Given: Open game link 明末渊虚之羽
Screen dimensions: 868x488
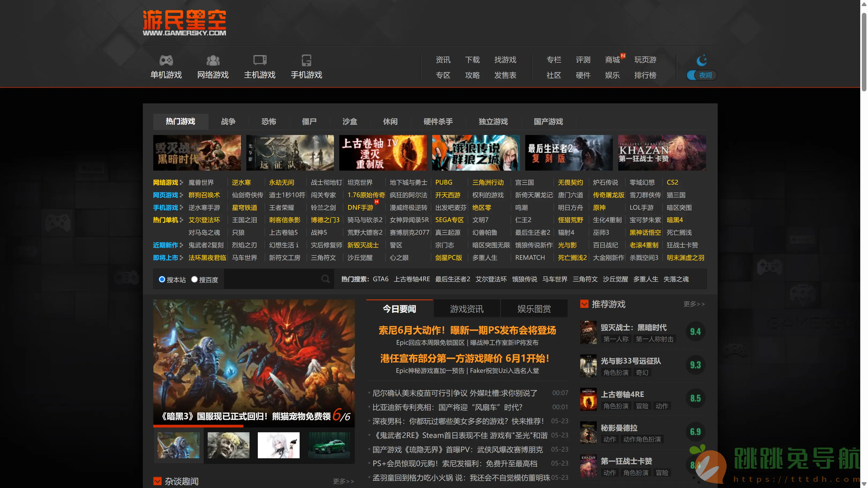Looking at the screenshot, I should tap(686, 258).
